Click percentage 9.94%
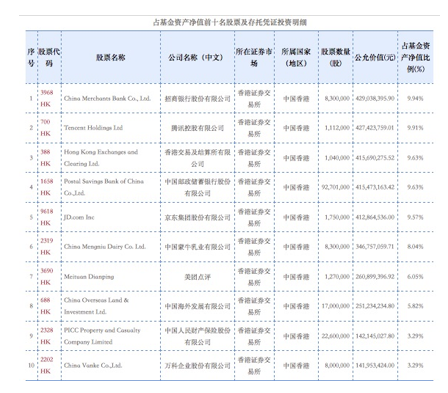This screenshot has height=393, width=448. point(415,98)
